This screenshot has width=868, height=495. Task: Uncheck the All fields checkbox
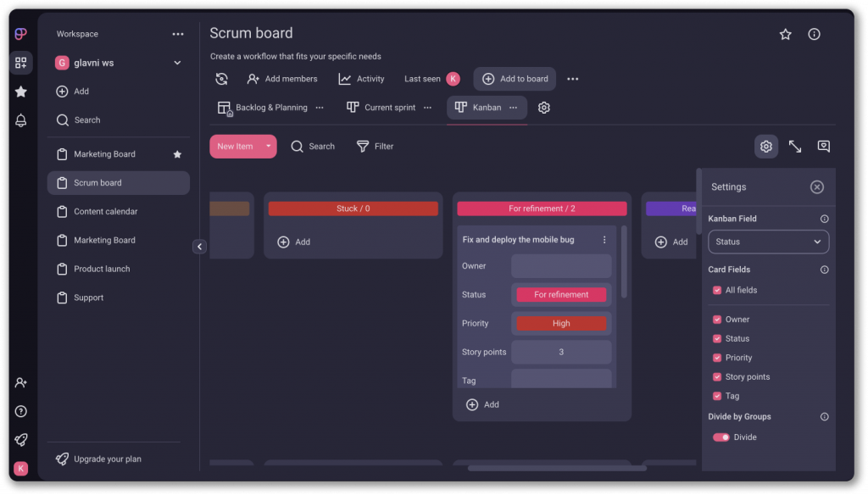(x=717, y=290)
